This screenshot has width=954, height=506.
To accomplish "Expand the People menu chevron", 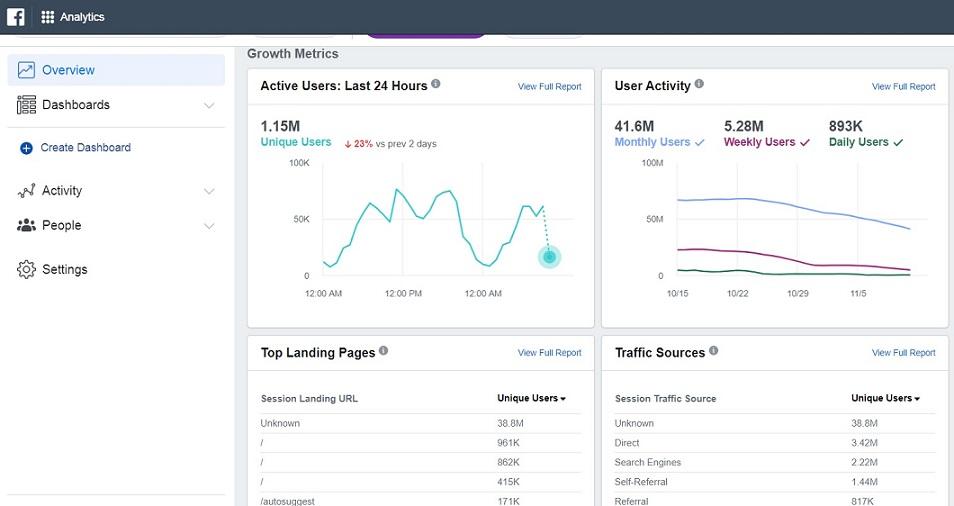I will [x=209, y=226].
